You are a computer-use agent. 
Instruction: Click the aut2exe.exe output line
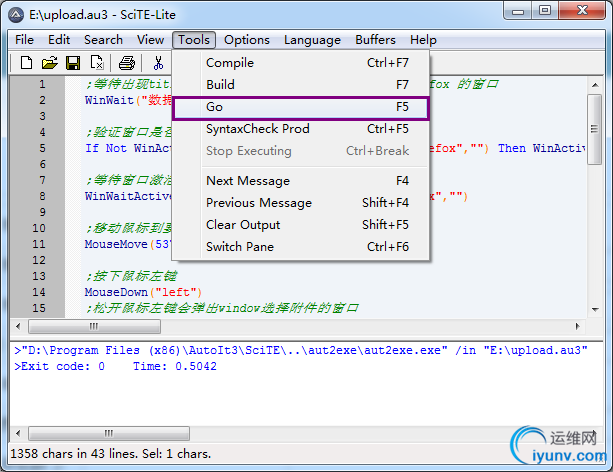pyautogui.click(x=301, y=350)
